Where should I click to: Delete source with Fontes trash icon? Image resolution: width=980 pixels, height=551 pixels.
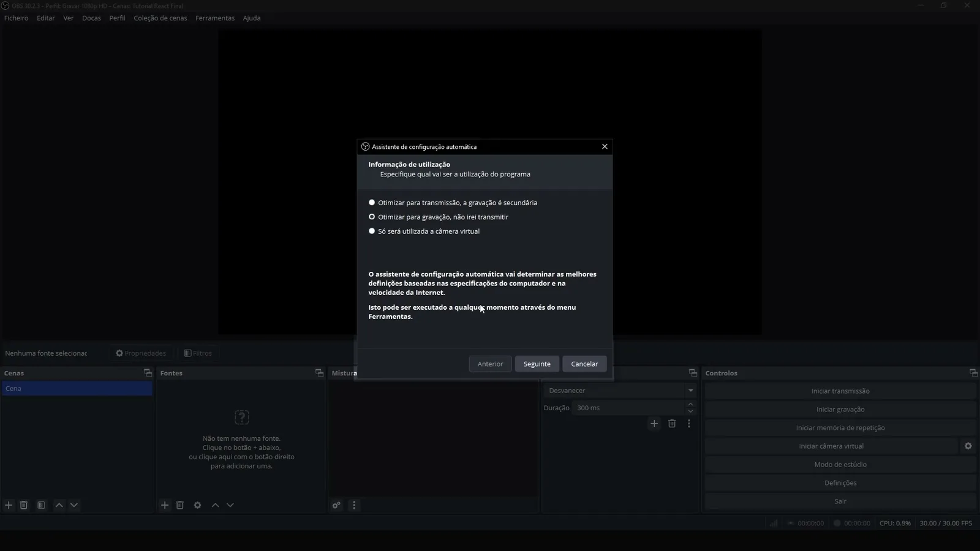coord(180,505)
